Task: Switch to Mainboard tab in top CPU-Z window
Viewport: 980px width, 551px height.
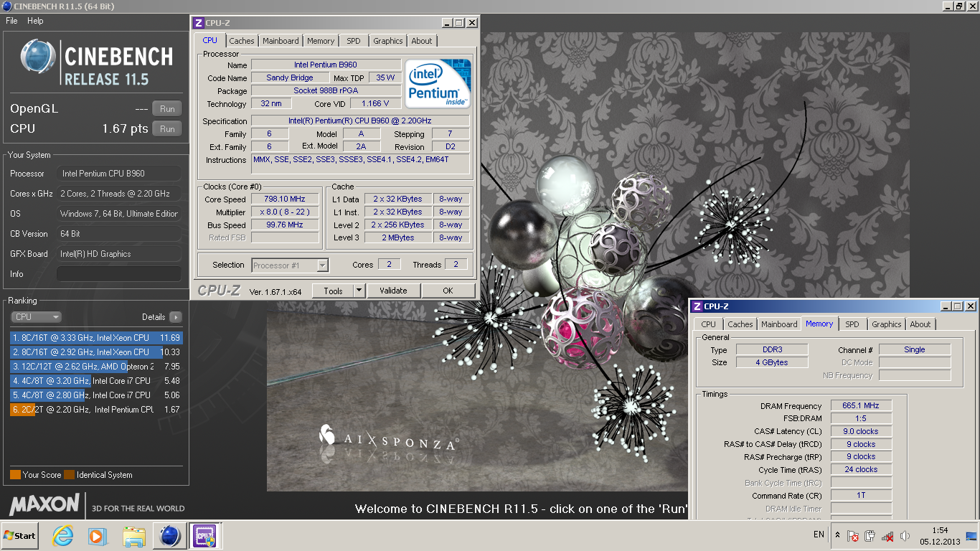Action: [x=281, y=41]
